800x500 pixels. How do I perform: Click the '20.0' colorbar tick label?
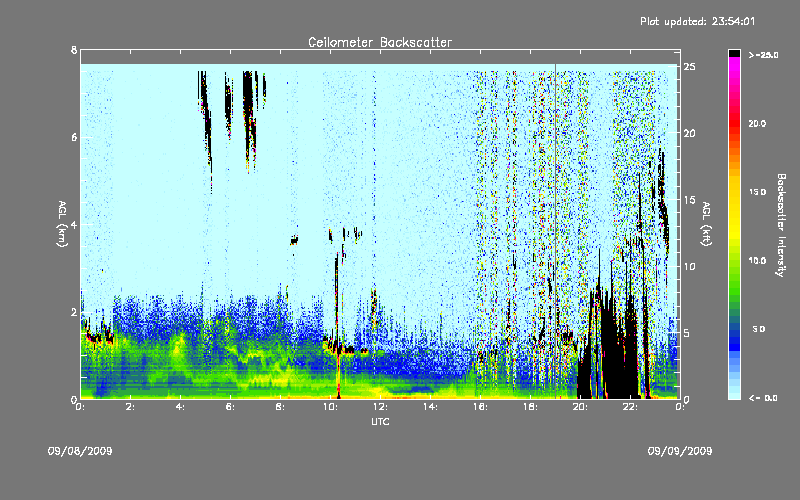(757, 123)
